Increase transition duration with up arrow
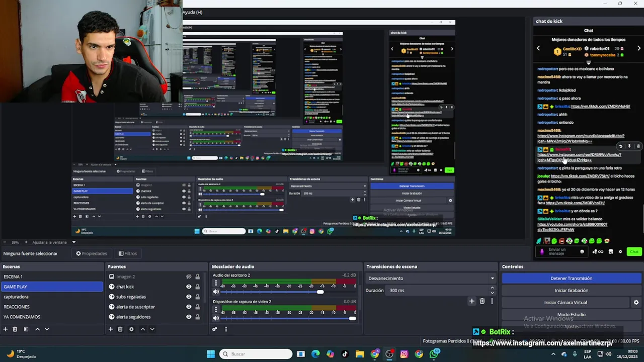644x362 pixels. (492, 288)
